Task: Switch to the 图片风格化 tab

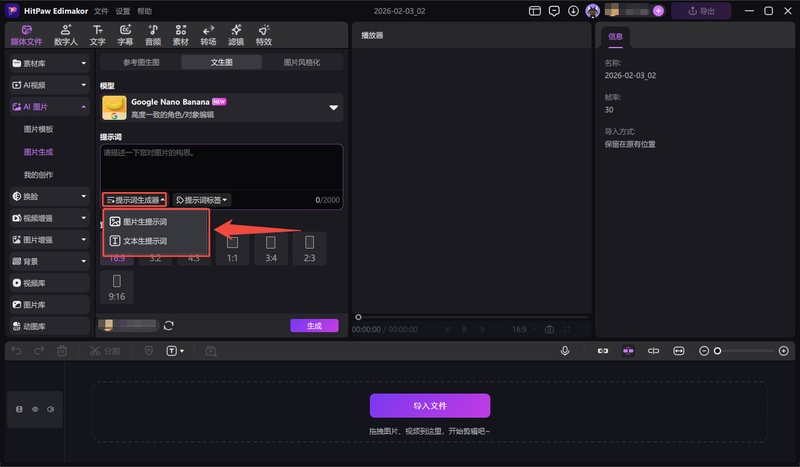Action: click(x=302, y=62)
